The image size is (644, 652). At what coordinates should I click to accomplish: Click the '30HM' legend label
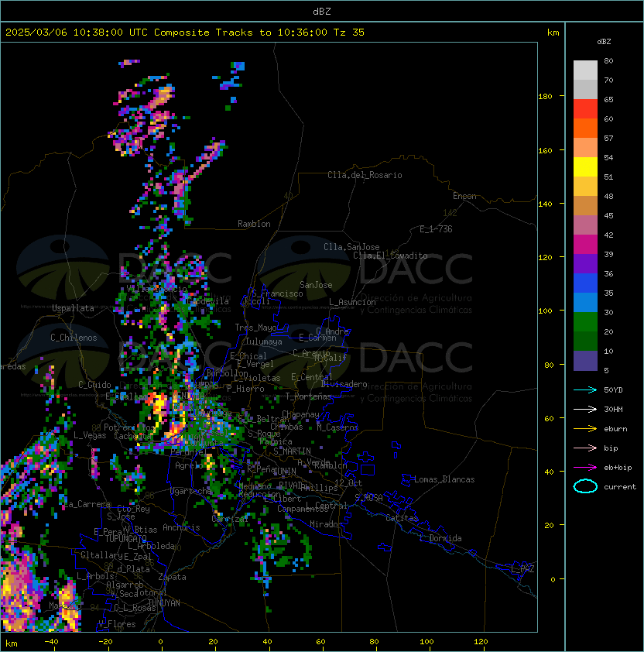[x=613, y=409]
